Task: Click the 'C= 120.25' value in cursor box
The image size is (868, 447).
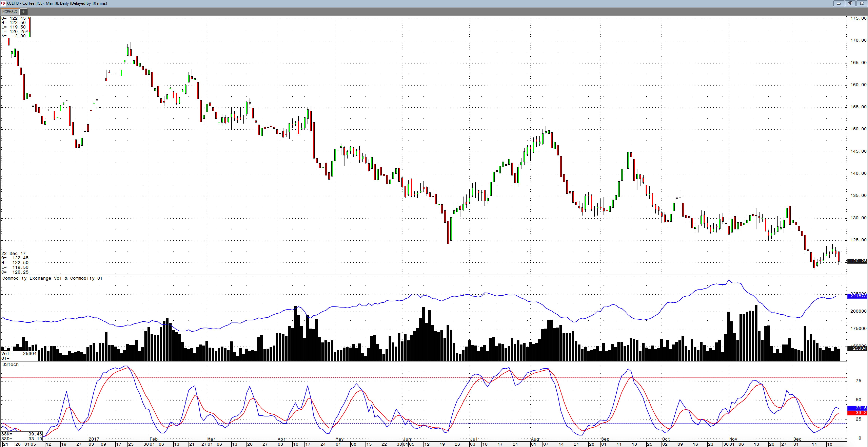Action: tap(15, 272)
